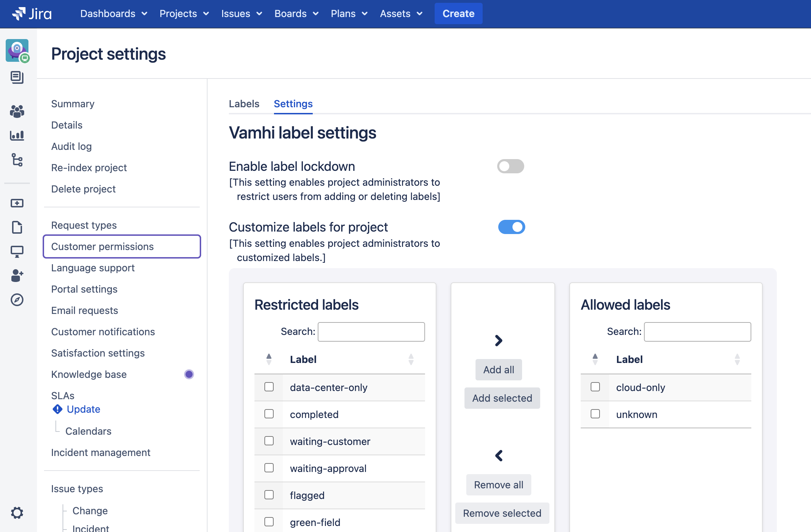This screenshot has width=811, height=532.
Task: Toggle Enable label lockdown switch
Action: coord(510,166)
